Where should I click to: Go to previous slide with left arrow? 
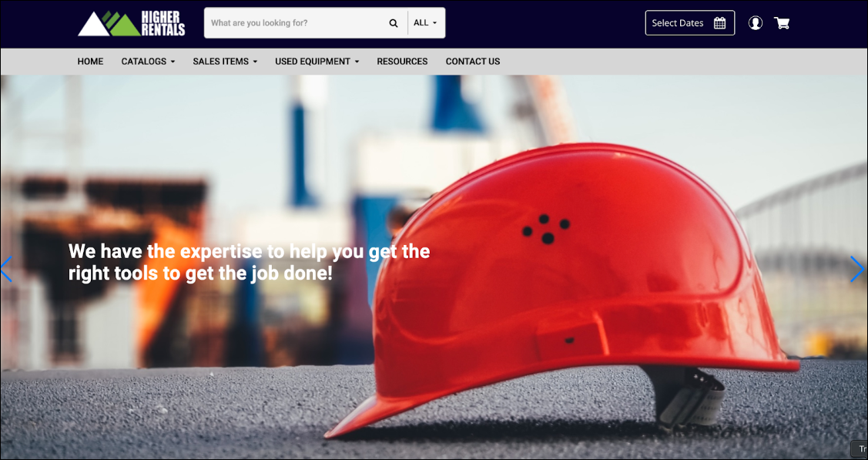point(6,269)
